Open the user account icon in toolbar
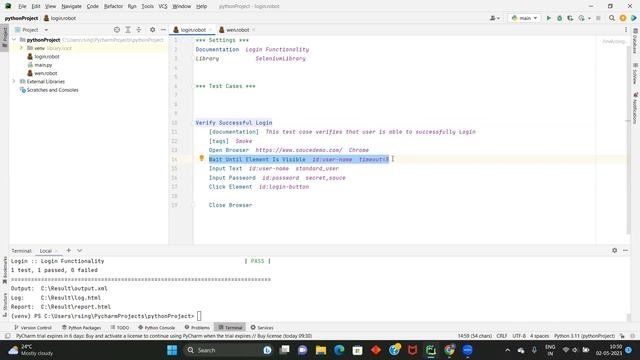The height and width of the screenshot is (360, 640). tap(495, 18)
